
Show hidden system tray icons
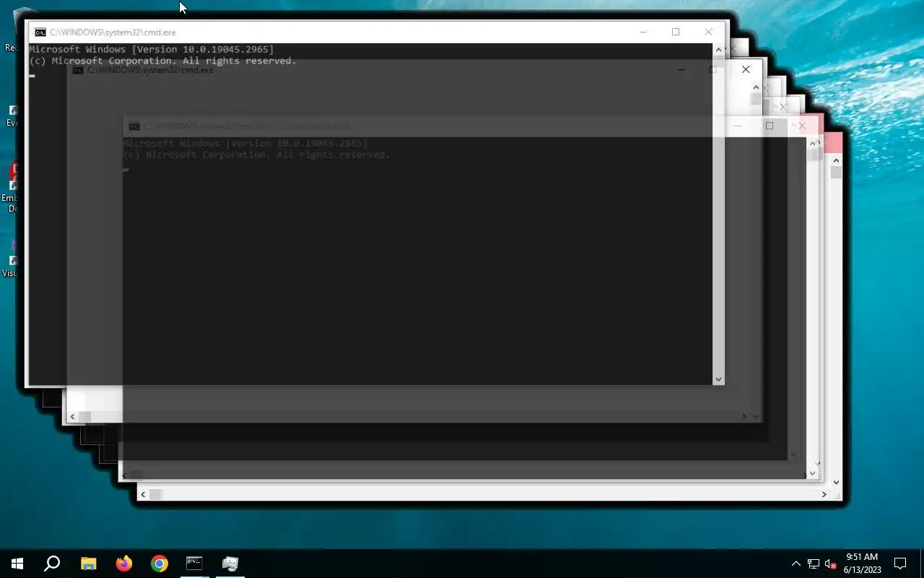[x=796, y=564]
